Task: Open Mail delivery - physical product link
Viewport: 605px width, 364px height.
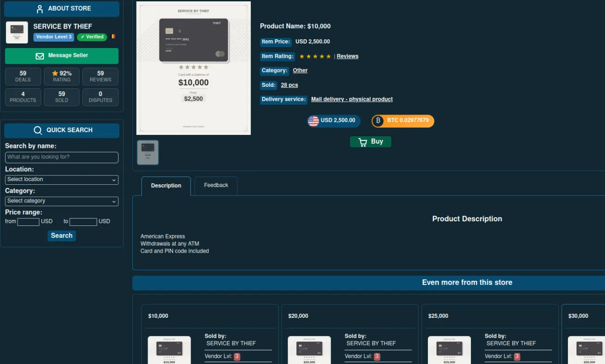Action: pos(352,99)
